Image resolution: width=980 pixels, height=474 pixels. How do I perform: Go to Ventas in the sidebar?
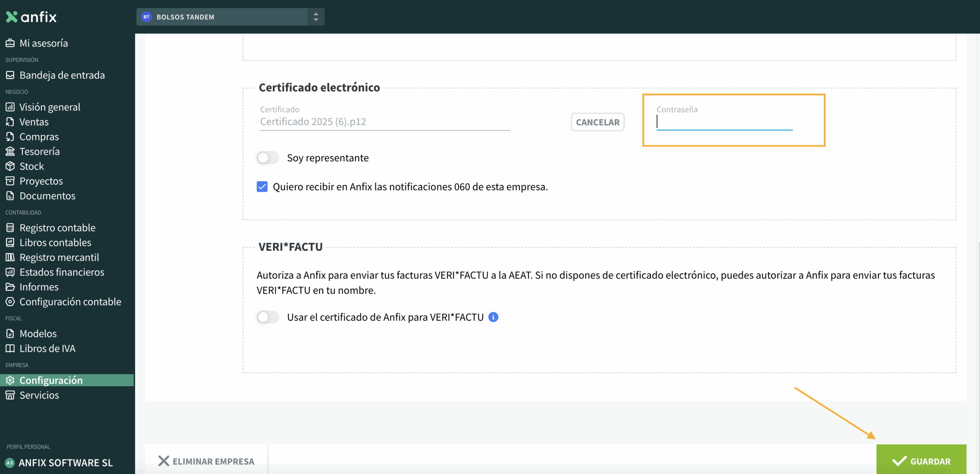point(34,122)
